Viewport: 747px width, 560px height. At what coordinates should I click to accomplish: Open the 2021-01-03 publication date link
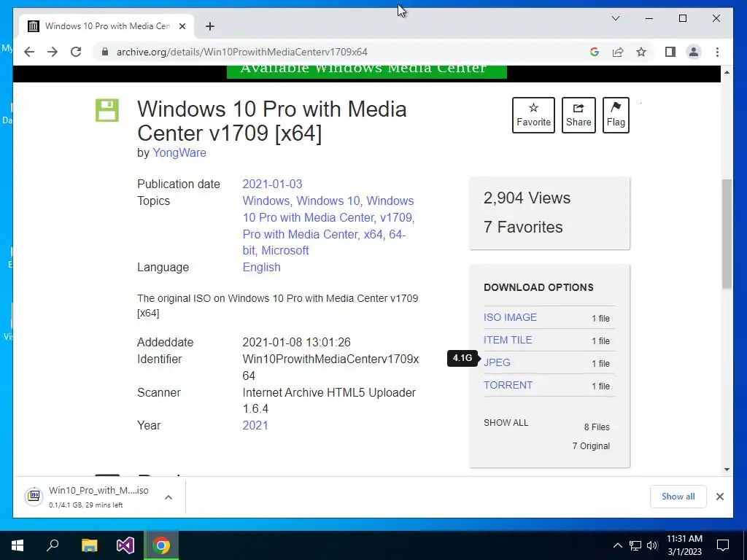(272, 184)
